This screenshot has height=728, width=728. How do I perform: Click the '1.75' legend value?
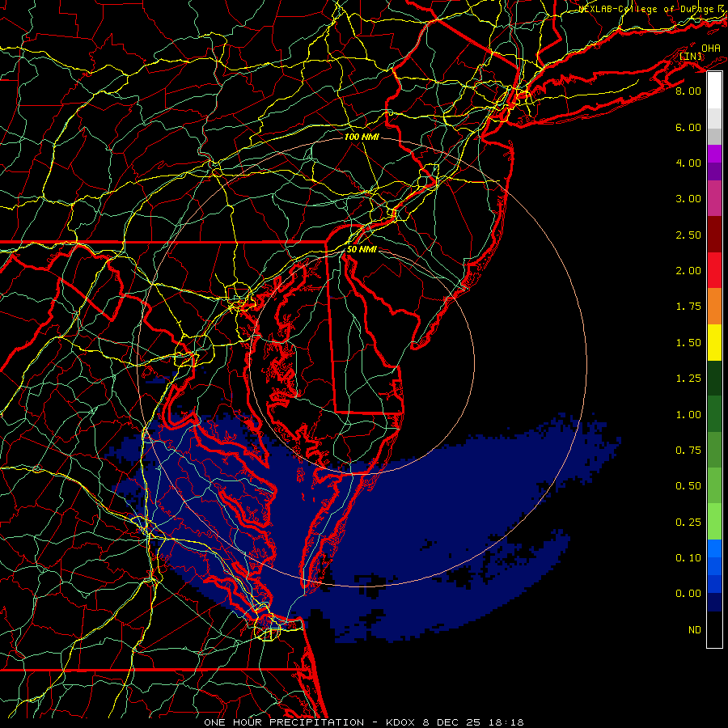point(688,307)
